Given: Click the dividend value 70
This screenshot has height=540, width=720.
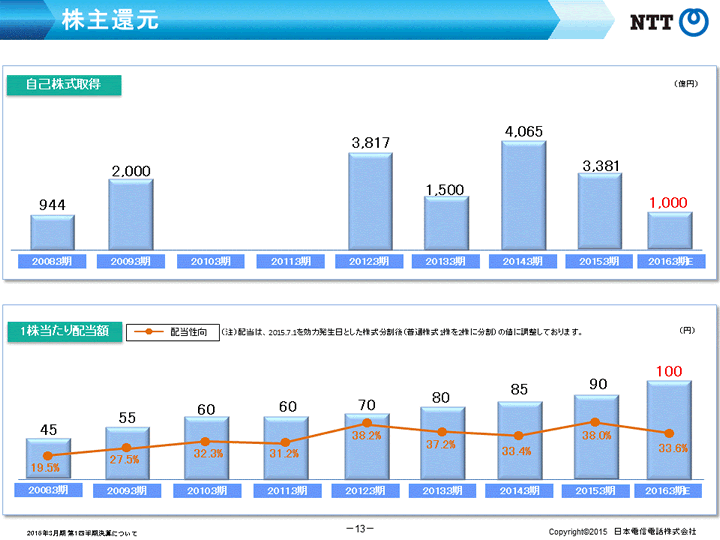Looking at the screenshot, I should pyautogui.click(x=367, y=405).
